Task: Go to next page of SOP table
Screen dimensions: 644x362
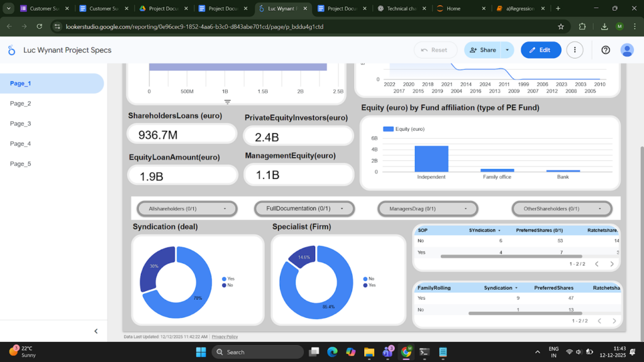Action: pos(612,264)
